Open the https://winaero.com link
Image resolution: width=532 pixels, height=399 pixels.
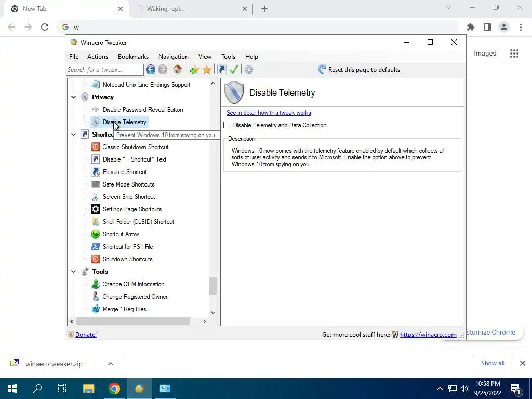428,335
